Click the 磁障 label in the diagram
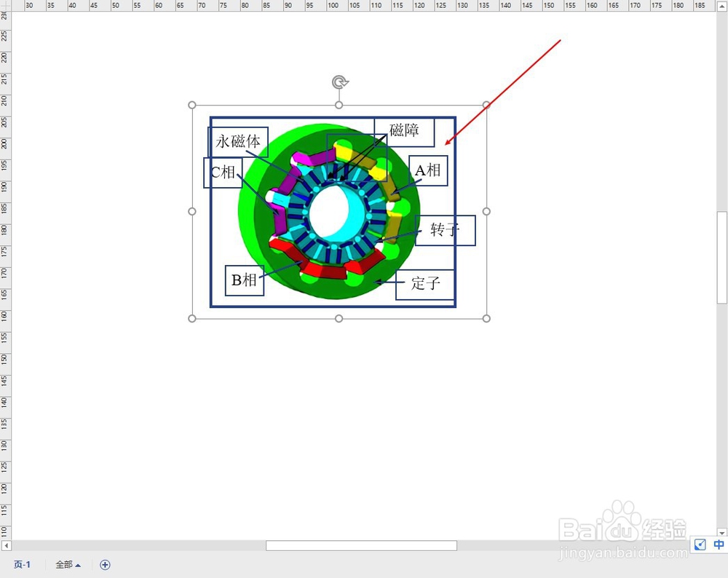Image resolution: width=728 pixels, height=578 pixels. tap(404, 130)
